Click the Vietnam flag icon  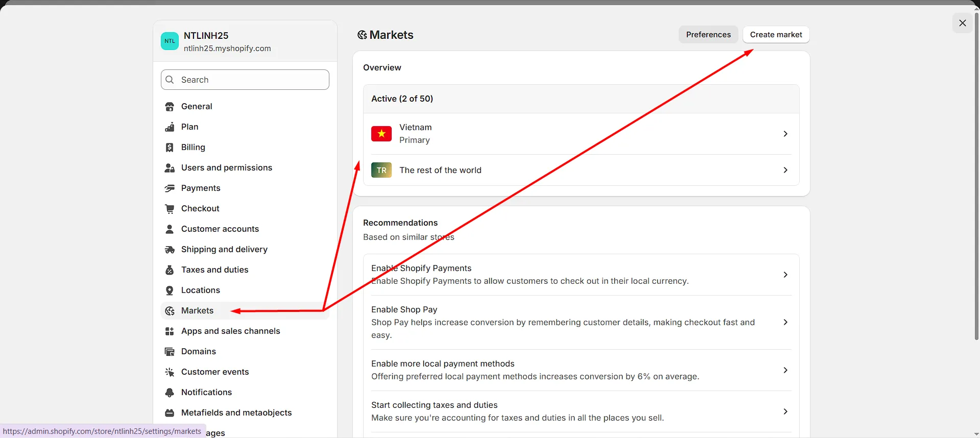[381, 134]
